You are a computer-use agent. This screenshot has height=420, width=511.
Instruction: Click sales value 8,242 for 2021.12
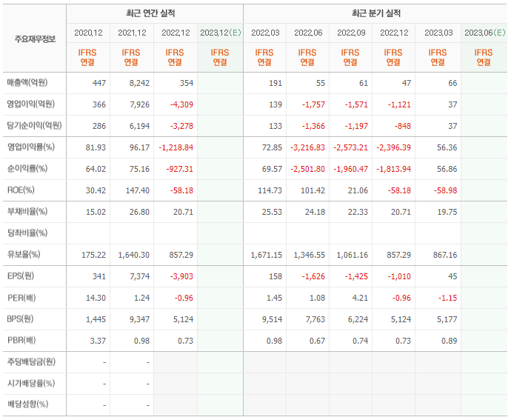tap(139, 84)
